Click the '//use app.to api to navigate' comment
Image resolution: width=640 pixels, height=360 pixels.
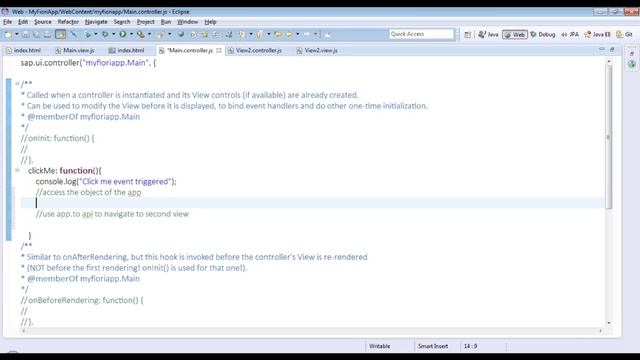click(112, 214)
